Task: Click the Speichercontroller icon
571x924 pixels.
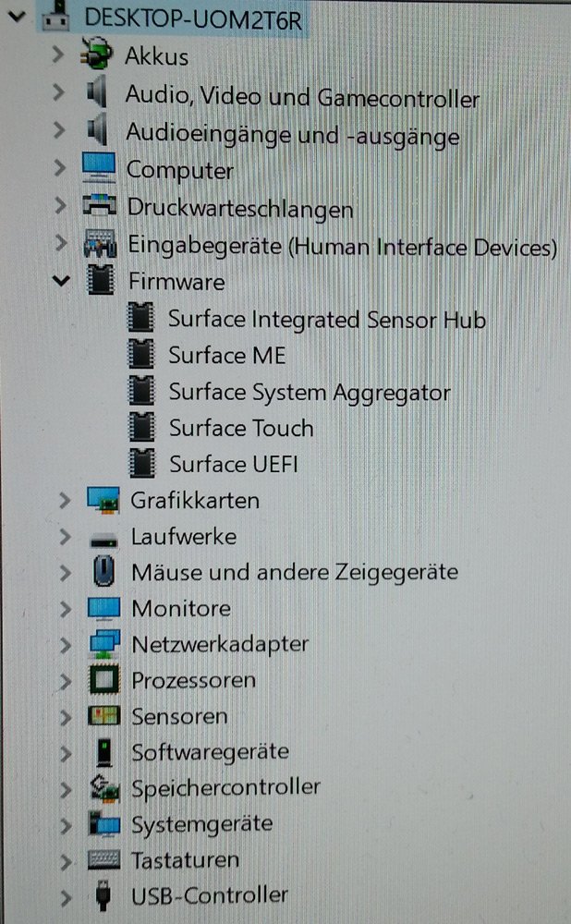Action: click(103, 788)
